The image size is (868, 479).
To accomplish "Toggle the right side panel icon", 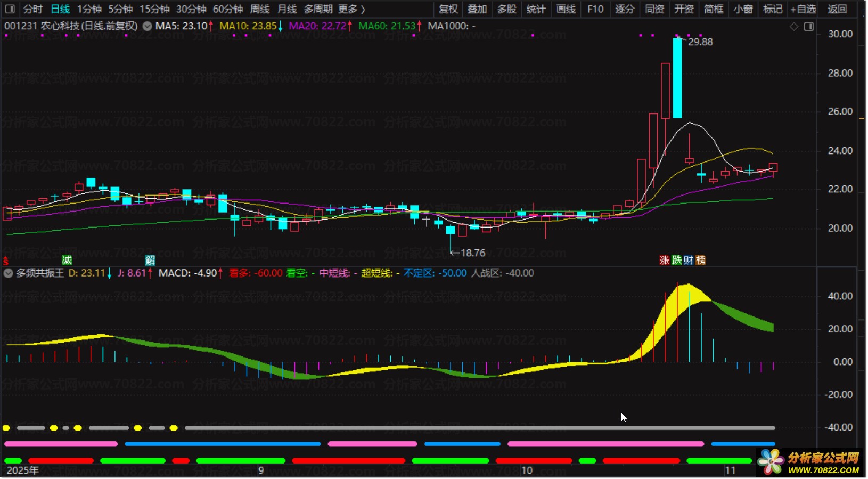I will 809,27.
